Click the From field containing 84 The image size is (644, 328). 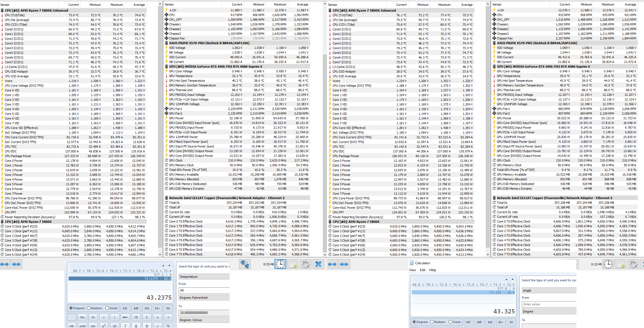(204, 290)
